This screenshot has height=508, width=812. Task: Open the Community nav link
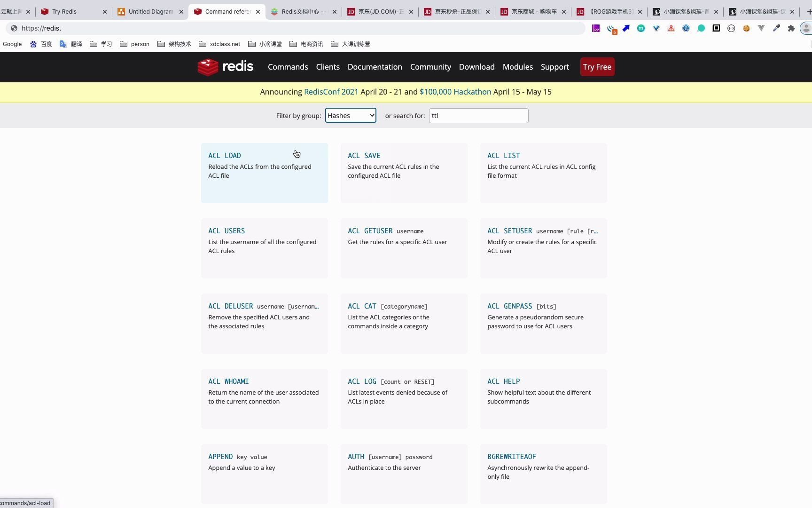(x=430, y=67)
